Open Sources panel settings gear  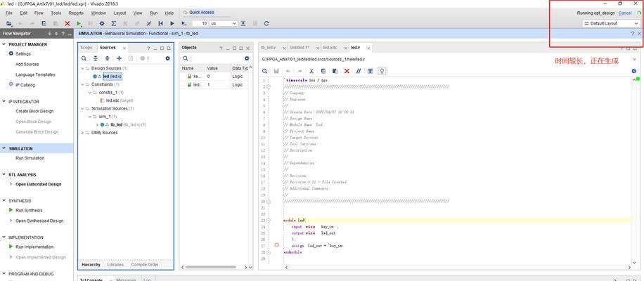(167, 59)
